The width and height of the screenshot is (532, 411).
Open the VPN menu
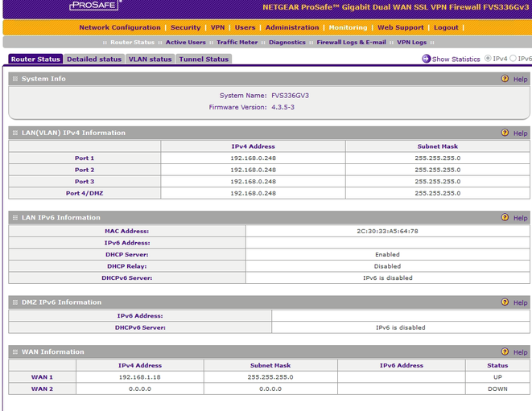click(x=217, y=27)
